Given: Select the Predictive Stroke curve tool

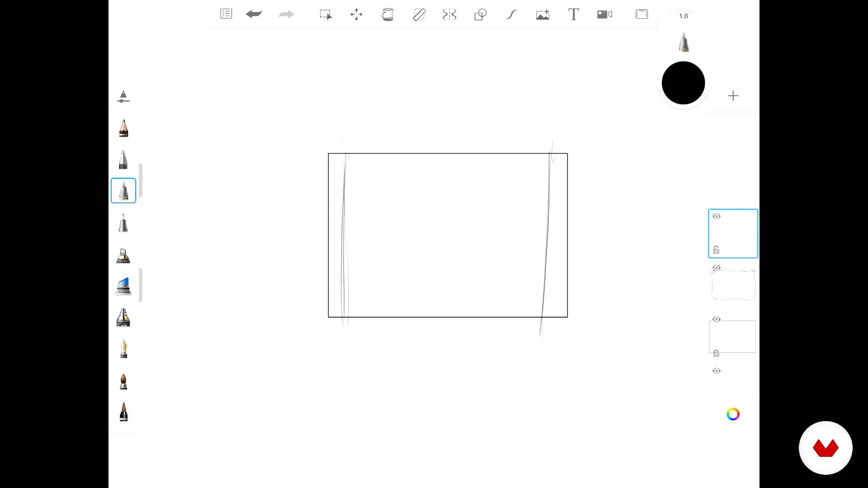Looking at the screenshot, I should point(511,14).
